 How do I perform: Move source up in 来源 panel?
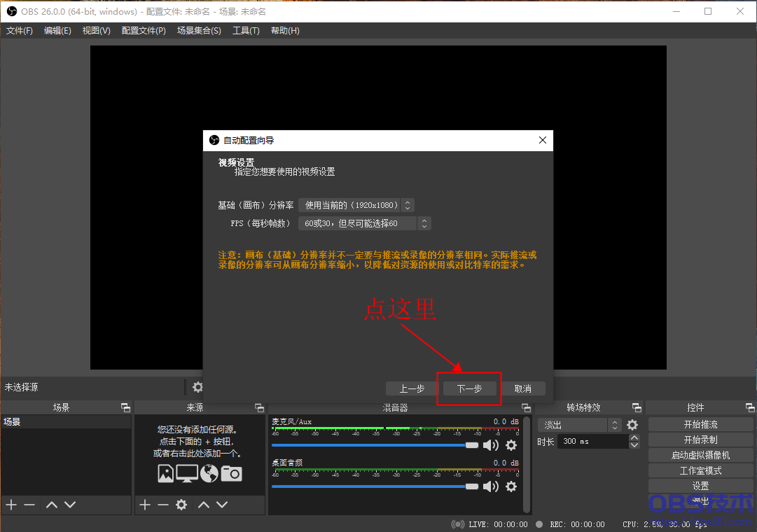click(204, 505)
